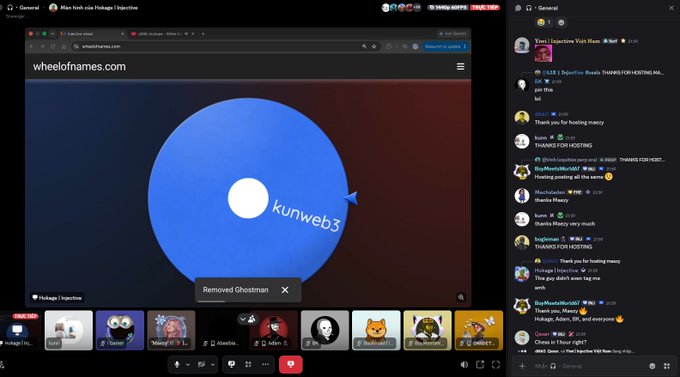Toggle the camera in call controls
This screenshot has height=377, width=680.
pyautogui.click(x=202, y=364)
